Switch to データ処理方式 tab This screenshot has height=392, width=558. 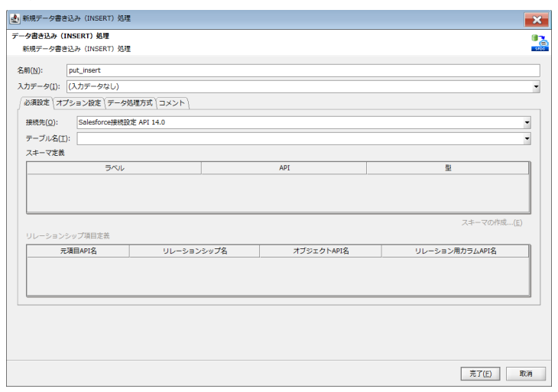130,103
